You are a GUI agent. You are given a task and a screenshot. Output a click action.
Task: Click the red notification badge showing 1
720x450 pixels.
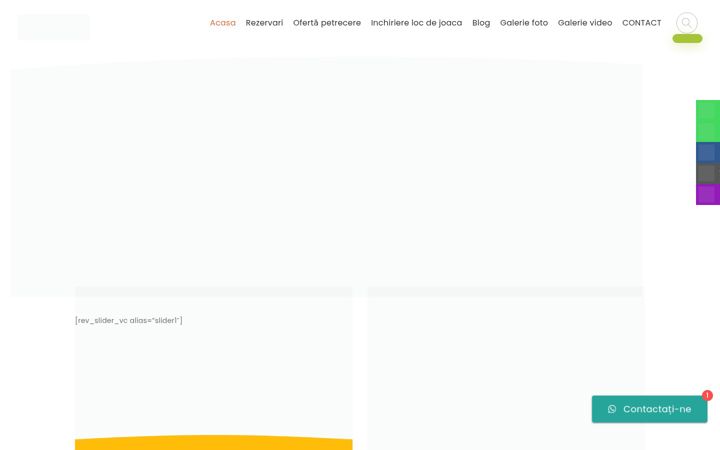(x=707, y=395)
